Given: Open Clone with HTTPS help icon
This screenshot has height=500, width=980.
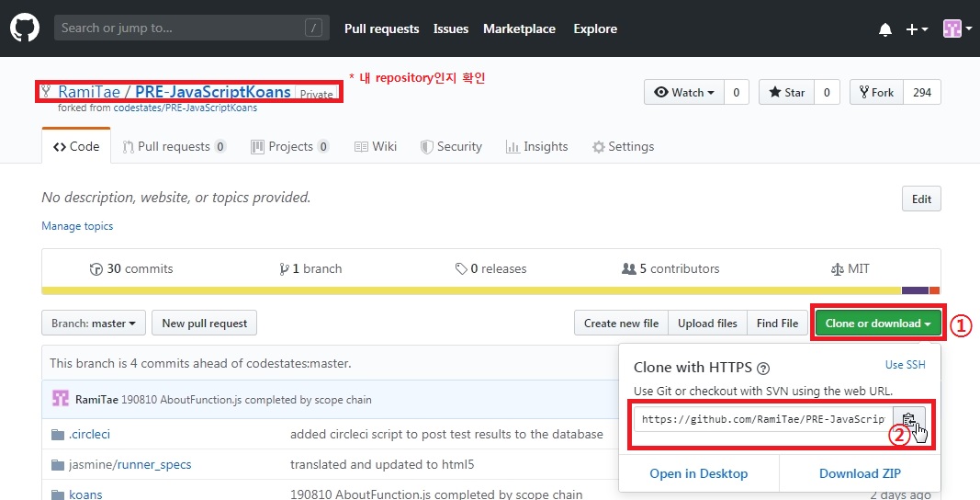Looking at the screenshot, I should point(762,368).
